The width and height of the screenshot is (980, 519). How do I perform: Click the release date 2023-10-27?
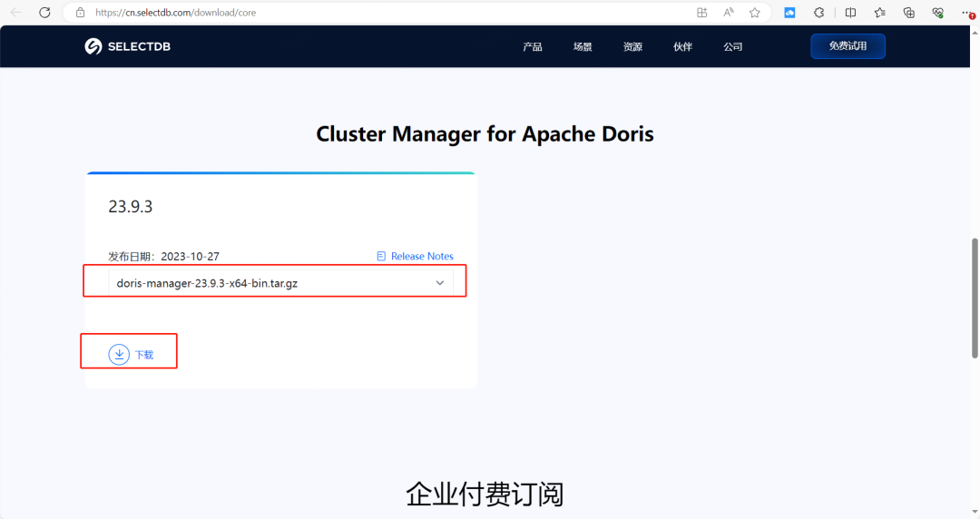click(190, 257)
